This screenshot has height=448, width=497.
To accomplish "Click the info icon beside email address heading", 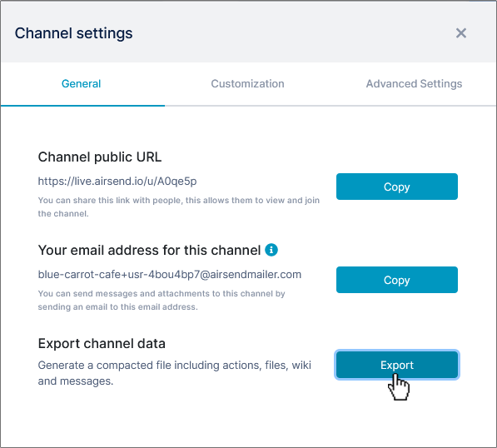I will [x=271, y=250].
